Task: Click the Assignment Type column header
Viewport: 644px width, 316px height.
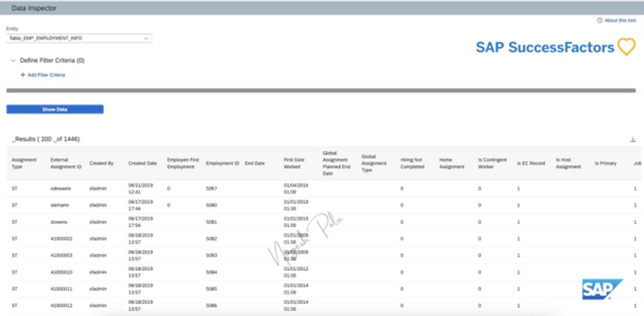Action: (24, 163)
